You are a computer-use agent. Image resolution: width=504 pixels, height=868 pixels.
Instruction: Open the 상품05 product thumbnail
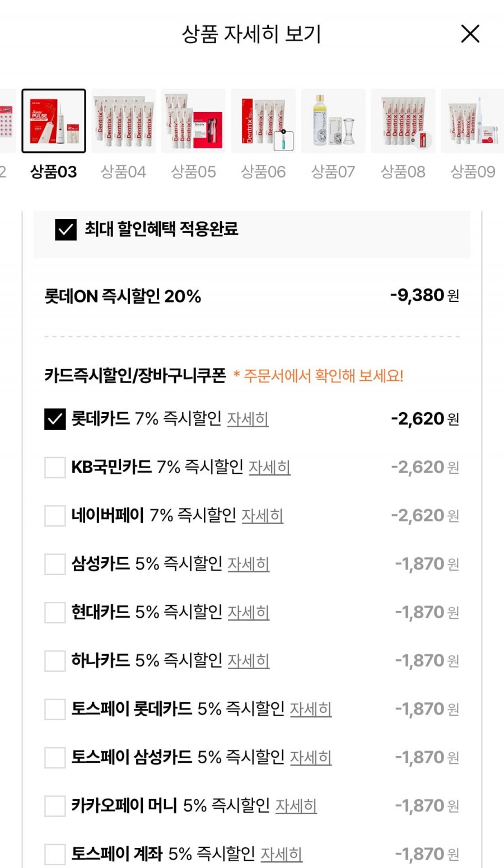coord(193,121)
